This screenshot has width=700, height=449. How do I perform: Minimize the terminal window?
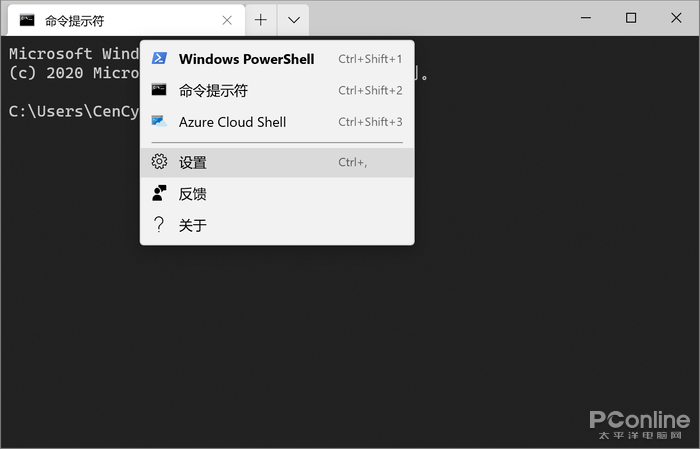(x=585, y=18)
